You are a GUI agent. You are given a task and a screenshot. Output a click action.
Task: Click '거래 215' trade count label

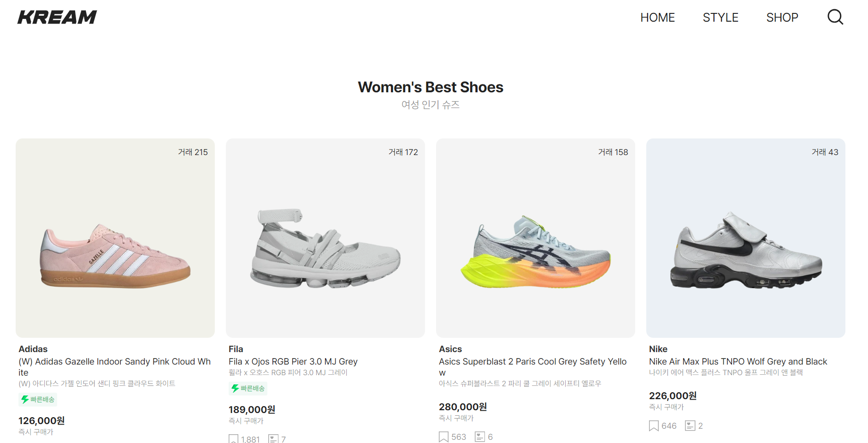click(x=193, y=152)
